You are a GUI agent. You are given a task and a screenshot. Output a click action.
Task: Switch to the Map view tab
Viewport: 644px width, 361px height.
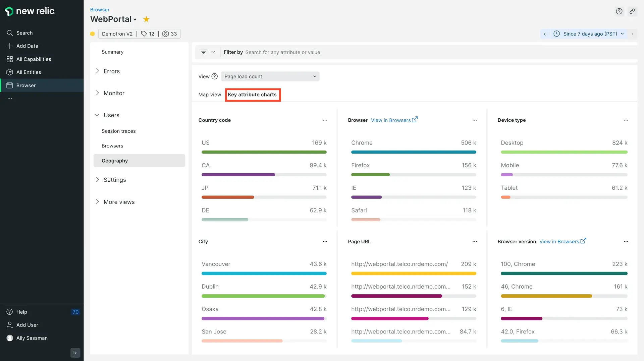pyautogui.click(x=210, y=95)
